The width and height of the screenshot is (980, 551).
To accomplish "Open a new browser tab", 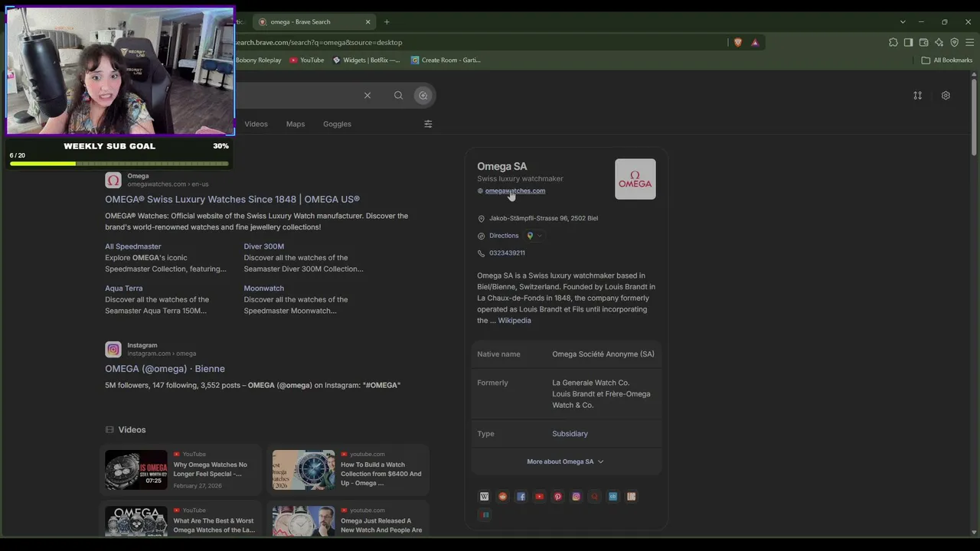I will point(387,22).
